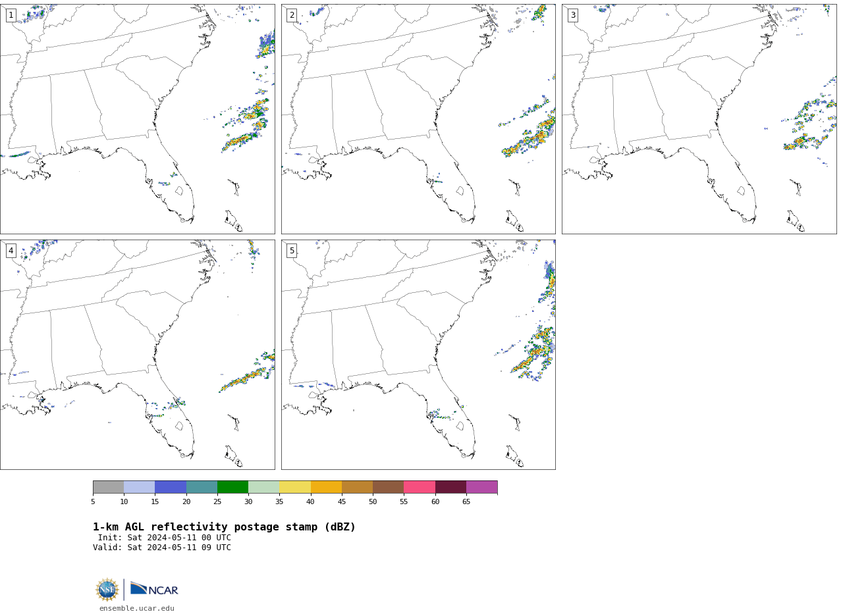
Task: Click the colorbar tick label 5
Action: [93, 502]
